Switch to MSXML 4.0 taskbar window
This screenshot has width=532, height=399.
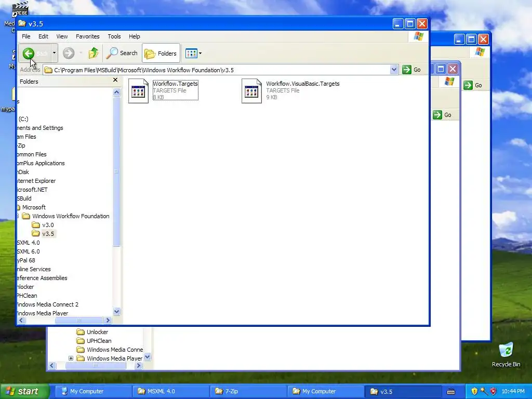pyautogui.click(x=170, y=391)
